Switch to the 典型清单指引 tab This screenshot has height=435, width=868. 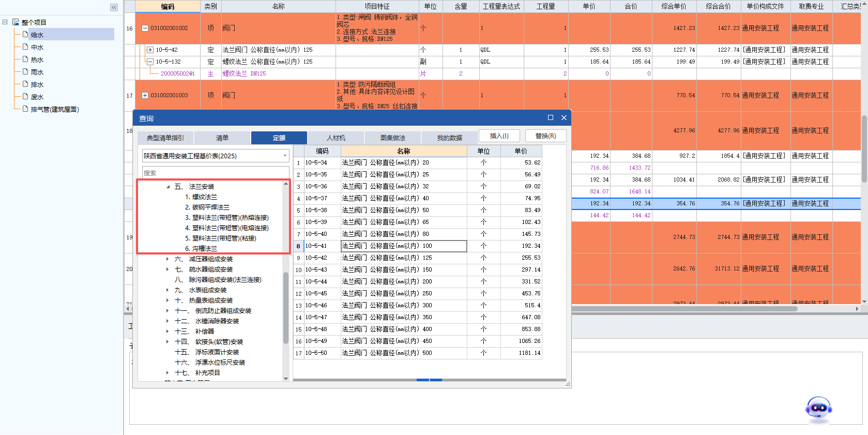[x=165, y=138]
